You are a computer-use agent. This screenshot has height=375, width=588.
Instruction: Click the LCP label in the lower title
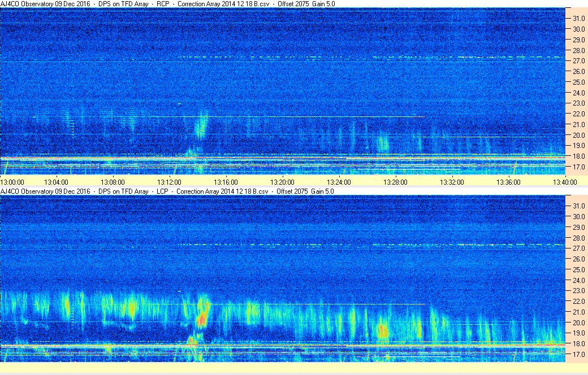coord(162,191)
